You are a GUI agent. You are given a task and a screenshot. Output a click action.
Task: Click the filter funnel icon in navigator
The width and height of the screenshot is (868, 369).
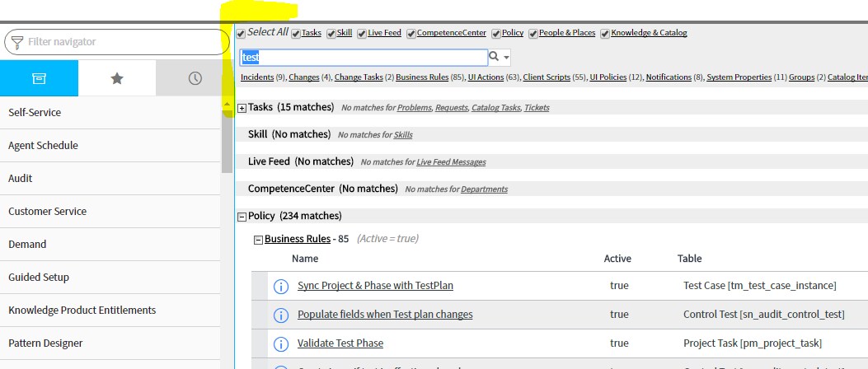click(17, 42)
